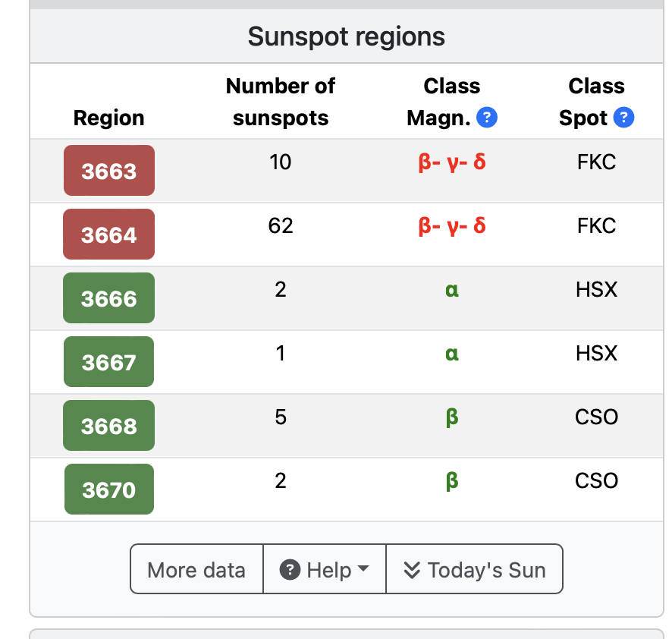The width and height of the screenshot is (672, 639).
Task: Jump to Today's Sun section
Action: tap(475, 569)
